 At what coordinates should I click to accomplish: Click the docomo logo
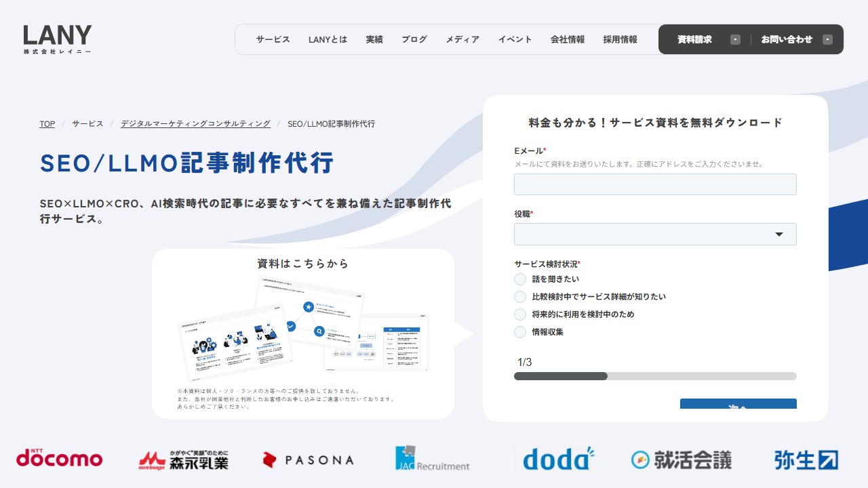tap(60, 458)
